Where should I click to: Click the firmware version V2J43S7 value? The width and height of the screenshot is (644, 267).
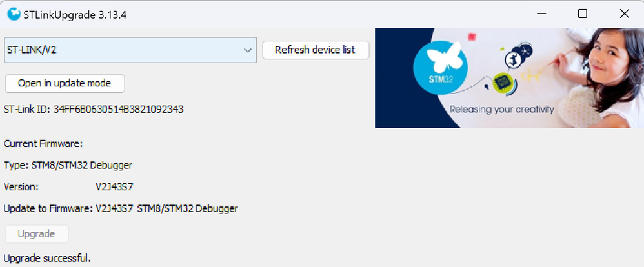point(115,187)
